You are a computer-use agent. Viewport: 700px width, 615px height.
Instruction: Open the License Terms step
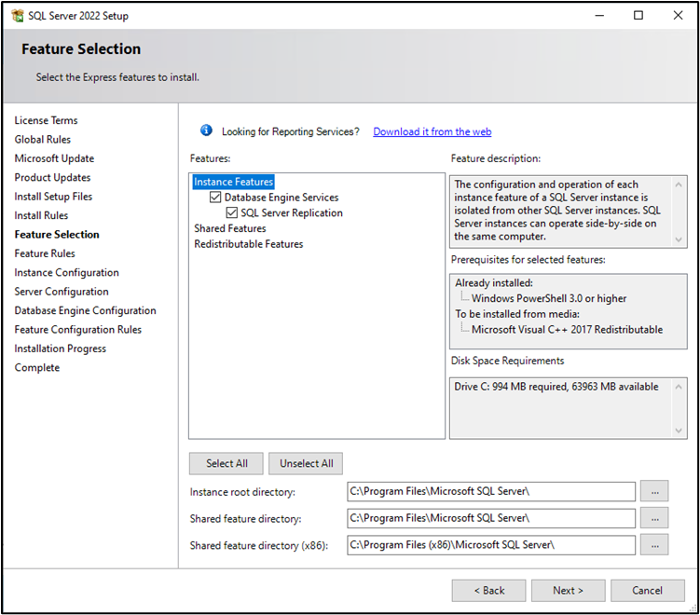point(46,120)
